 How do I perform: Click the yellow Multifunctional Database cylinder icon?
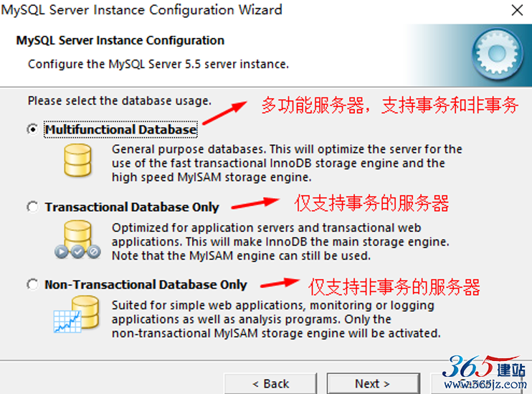click(77, 160)
